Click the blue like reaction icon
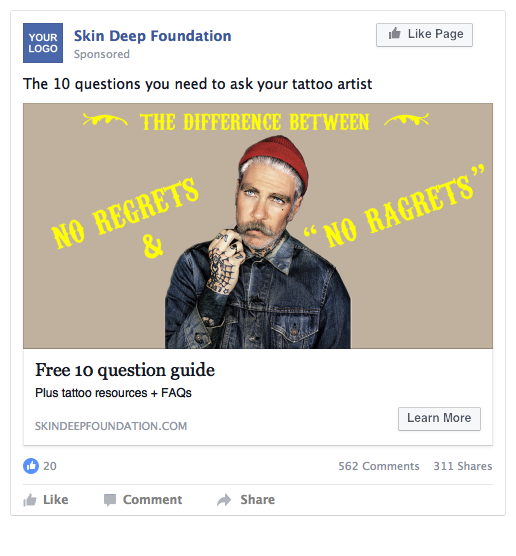The width and height of the screenshot is (516, 556). (31, 466)
